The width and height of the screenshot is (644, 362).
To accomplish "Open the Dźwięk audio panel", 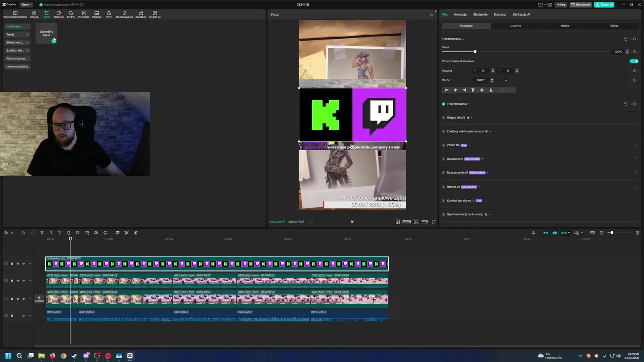I will (34, 14).
